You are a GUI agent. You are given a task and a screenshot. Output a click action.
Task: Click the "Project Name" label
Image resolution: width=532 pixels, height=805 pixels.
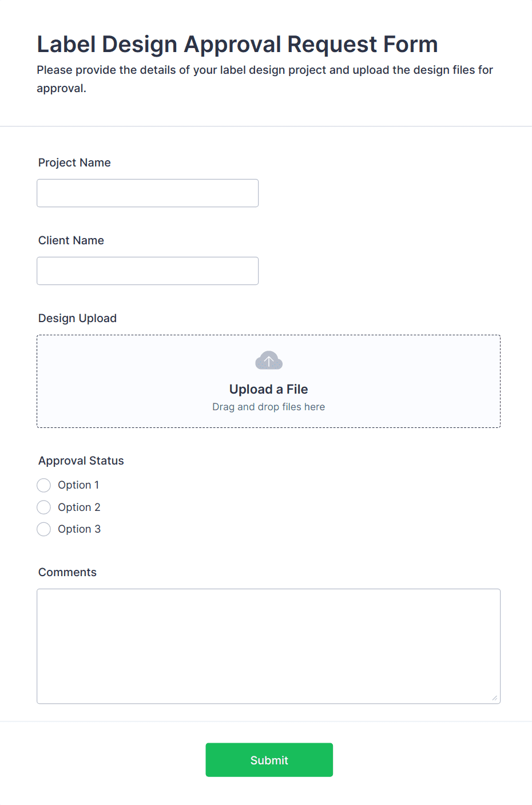pyautogui.click(x=74, y=162)
